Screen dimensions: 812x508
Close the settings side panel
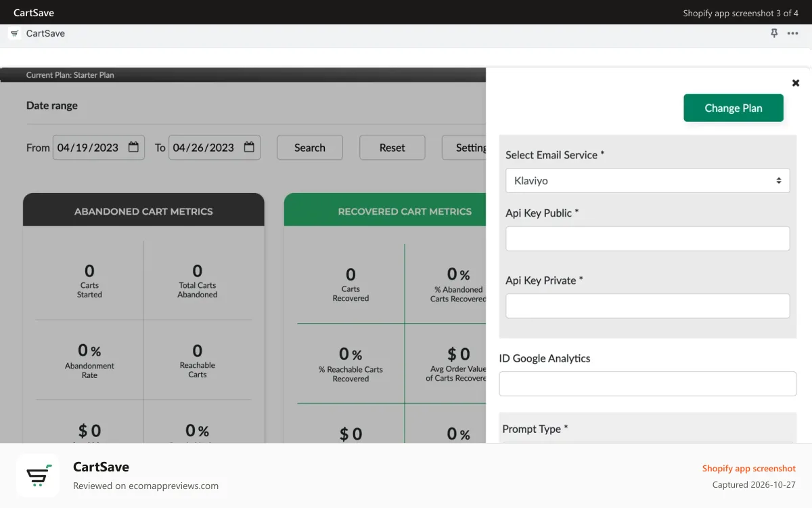pos(796,83)
